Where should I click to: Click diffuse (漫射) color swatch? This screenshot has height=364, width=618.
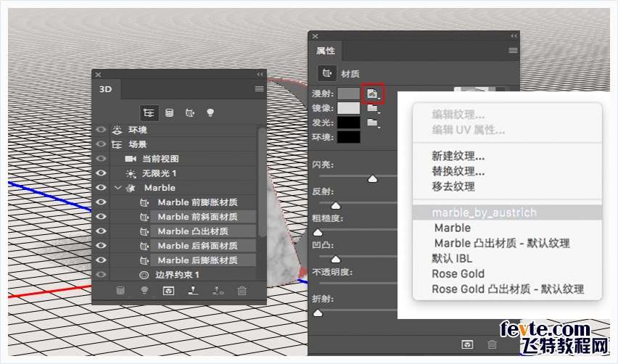tap(349, 94)
